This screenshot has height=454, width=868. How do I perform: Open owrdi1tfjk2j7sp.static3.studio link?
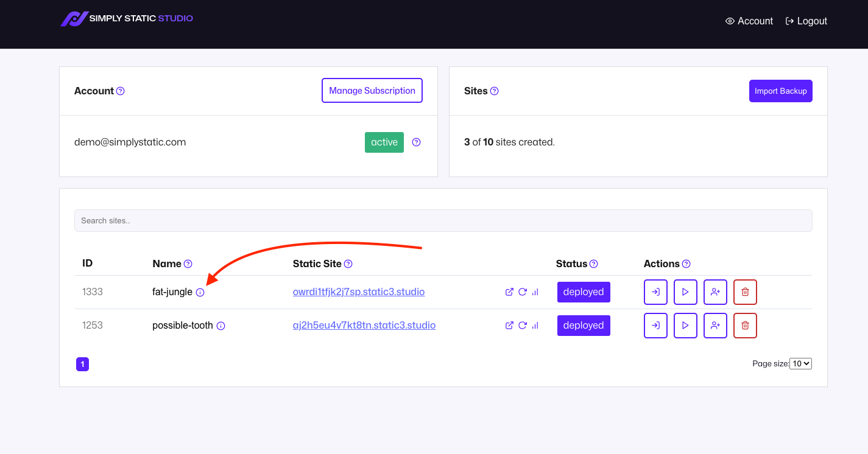tap(359, 292)
